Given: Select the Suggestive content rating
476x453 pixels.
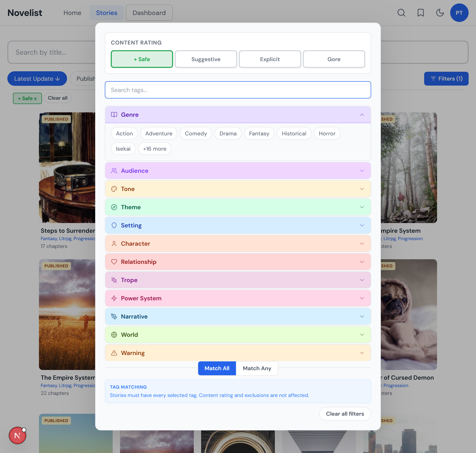Looking at the screenshot, I should (x=206, y=59).
